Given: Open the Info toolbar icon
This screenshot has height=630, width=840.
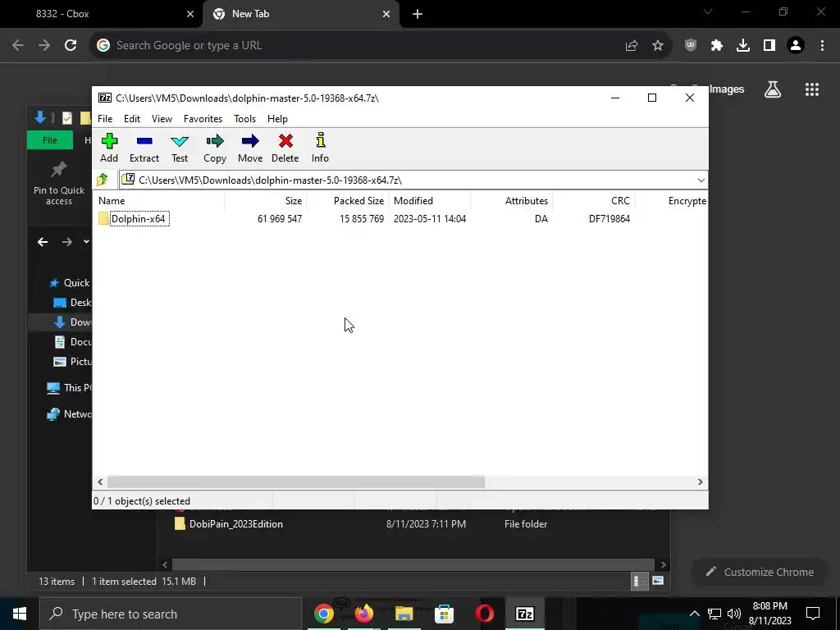Looking at the screenshot, I should (320, 148).
